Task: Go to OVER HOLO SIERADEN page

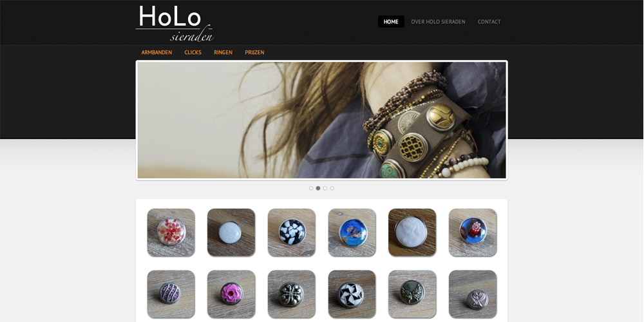Action: (x=438, y=22)
